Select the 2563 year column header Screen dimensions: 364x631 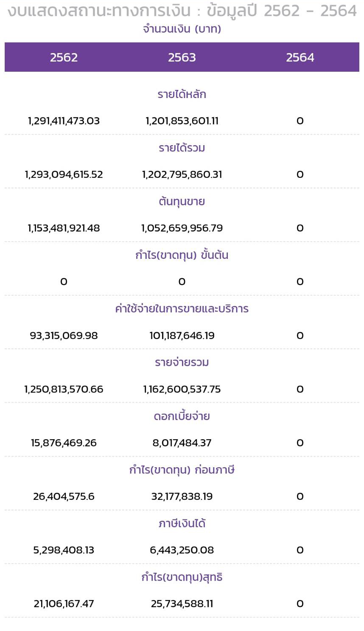coord(182,57)
